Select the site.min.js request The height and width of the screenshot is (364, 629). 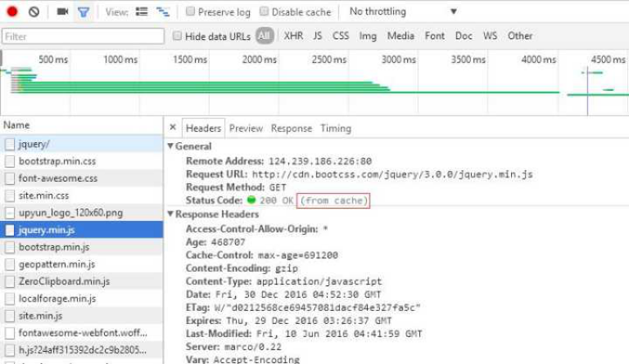[x=81, y=316]
